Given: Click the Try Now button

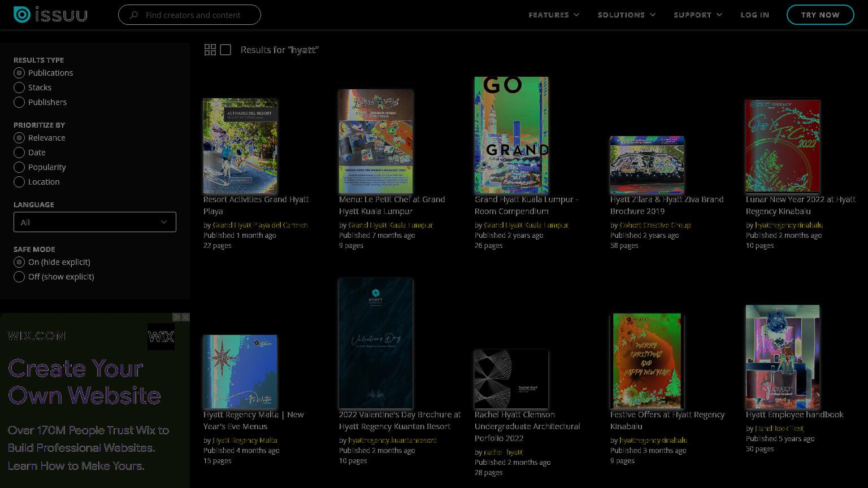Looking at the screenshot, I should pyautogui.click(x=820, y=15).
